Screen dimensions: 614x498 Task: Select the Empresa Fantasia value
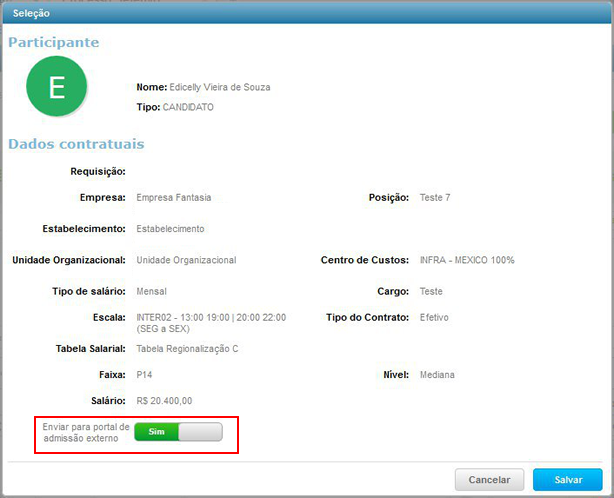[x=173, y=198]
